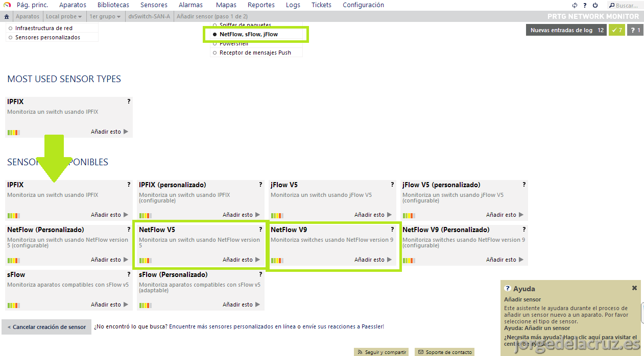Click Añadir esto on NetFlow V5 card
Screen dimensions: 644x356
(x=241, y=260)
